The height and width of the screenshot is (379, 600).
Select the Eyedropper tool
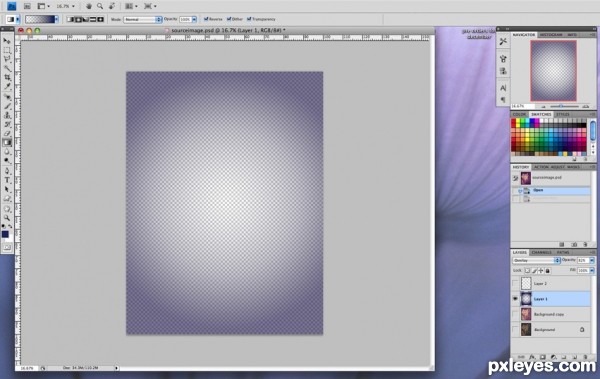pyautogui.click(x=7, y=87)
